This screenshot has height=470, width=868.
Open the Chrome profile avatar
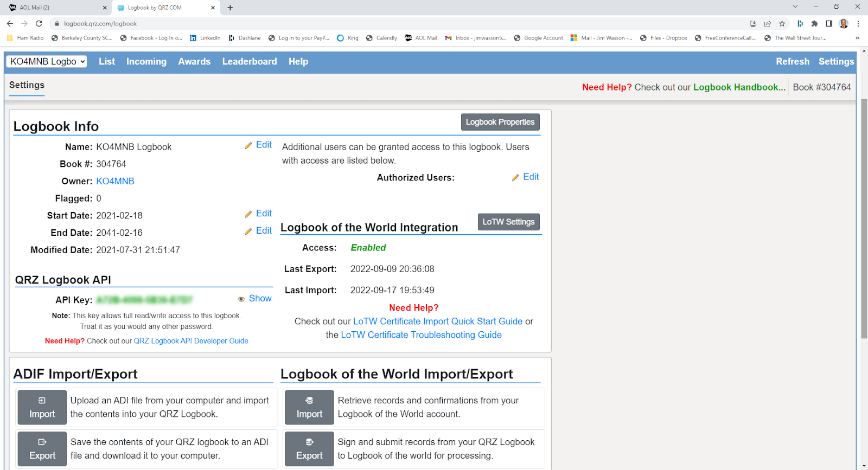pyautogui.click(x=844, y=23)
